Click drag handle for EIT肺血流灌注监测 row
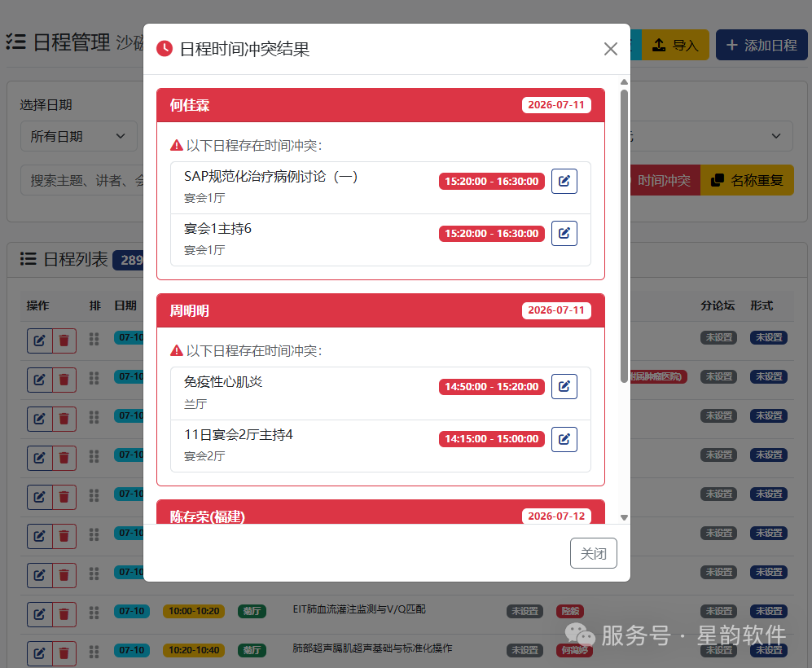 (94, 613)
